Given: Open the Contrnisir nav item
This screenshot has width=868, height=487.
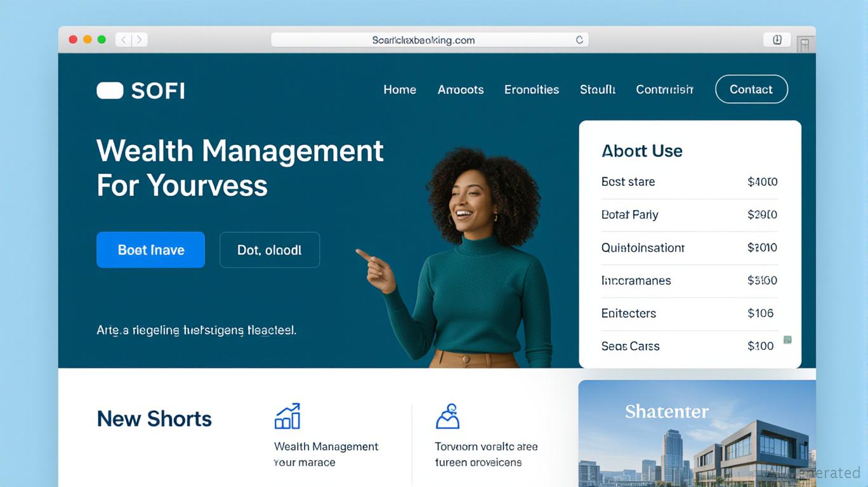Looking at the screenshot, I should pyautogui.click(x=664, y=89).
